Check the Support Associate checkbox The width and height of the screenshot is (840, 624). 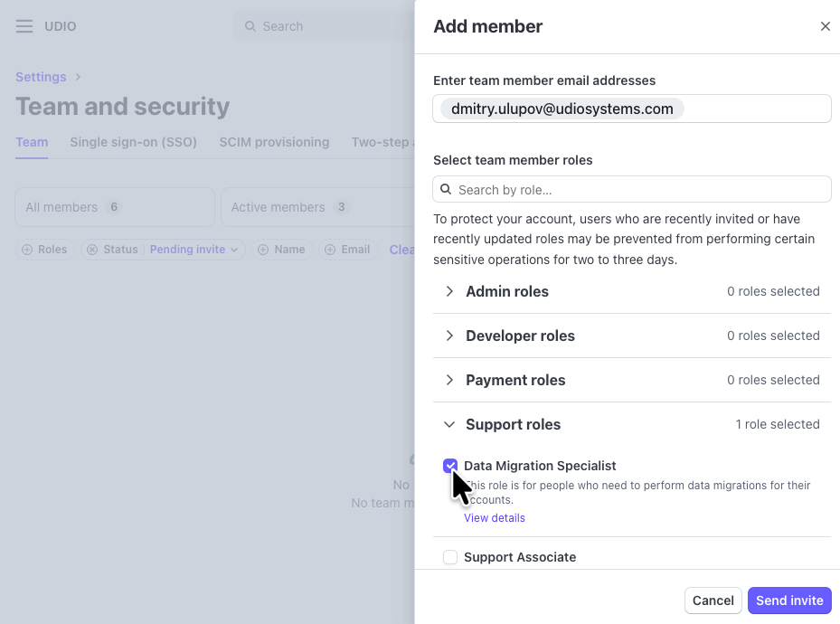click(x=450, y=557)
